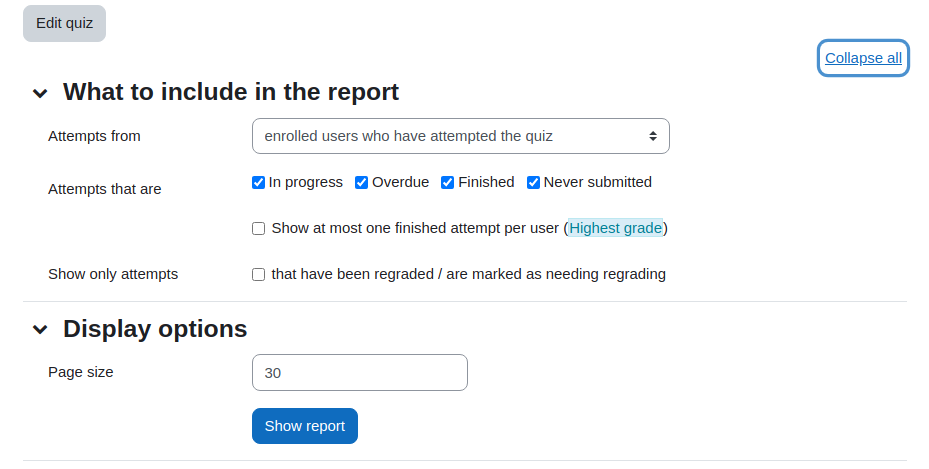The image size is (929, 469).
Task: Open the 'Attempts from' dropdown
Action: point(460,136)
